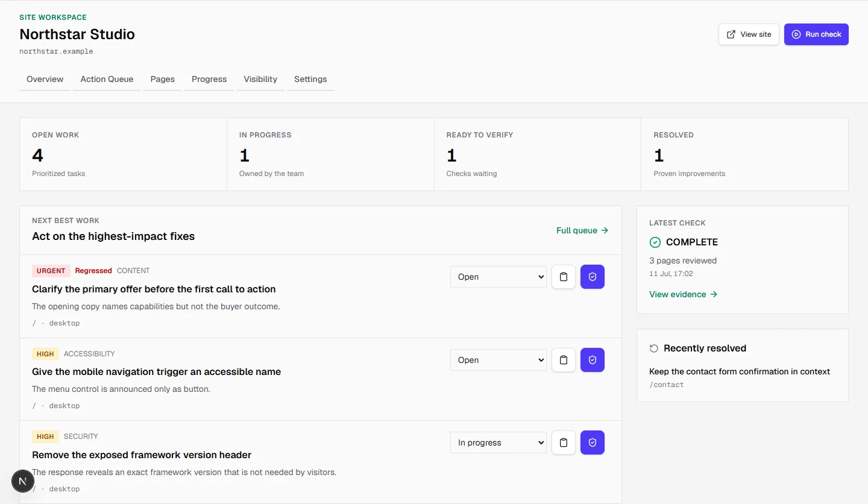Click the Recently resolved history icon
868x504 pixels.
click(654, 348)
